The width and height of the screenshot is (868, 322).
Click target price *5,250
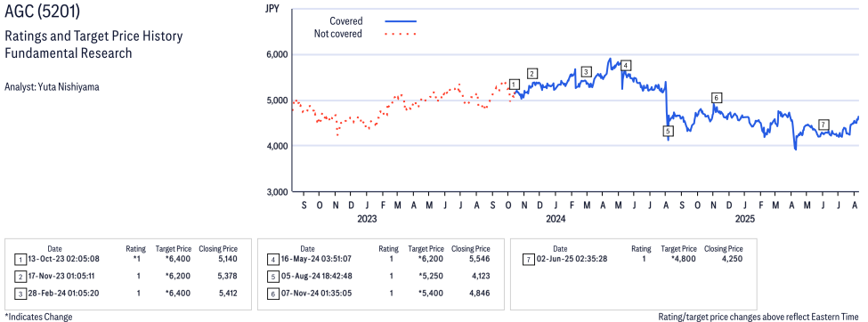click(x=430, y=276)
